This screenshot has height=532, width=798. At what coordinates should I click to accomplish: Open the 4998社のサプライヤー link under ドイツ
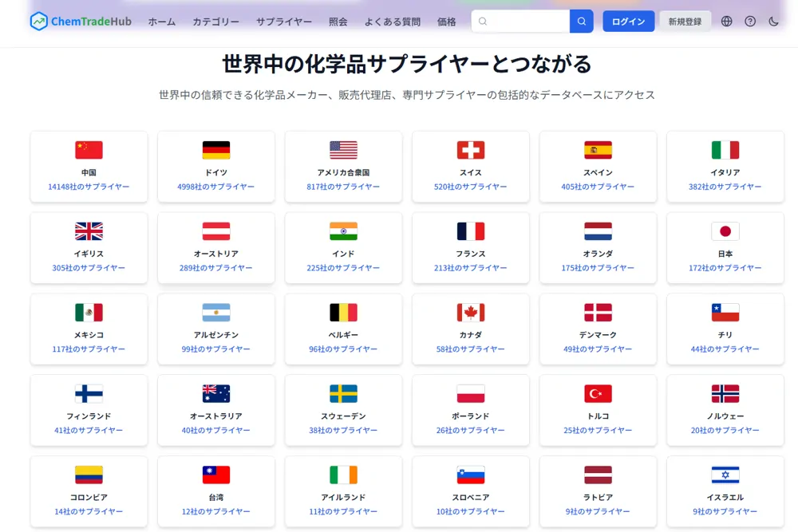tap(215, 187)
